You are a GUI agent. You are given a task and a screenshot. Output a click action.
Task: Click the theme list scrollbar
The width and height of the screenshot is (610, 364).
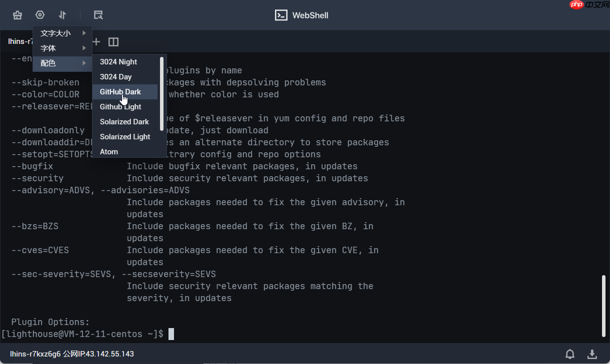tap(162, 94)
